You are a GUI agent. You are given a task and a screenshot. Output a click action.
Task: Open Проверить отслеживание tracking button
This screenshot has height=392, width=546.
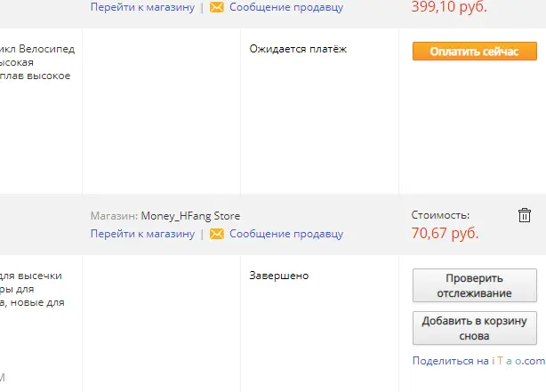pos(475,285)
